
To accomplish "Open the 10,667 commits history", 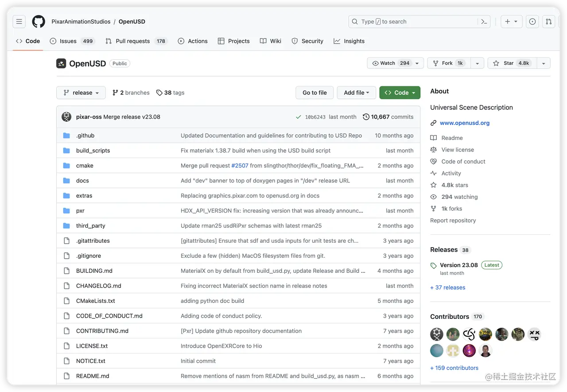I will tap(388, 117).
